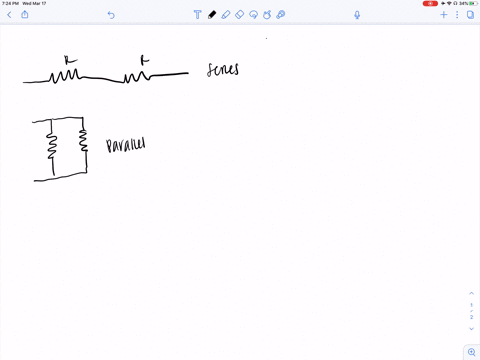Start audio recording with the microphone

click(x=357, y=15)
